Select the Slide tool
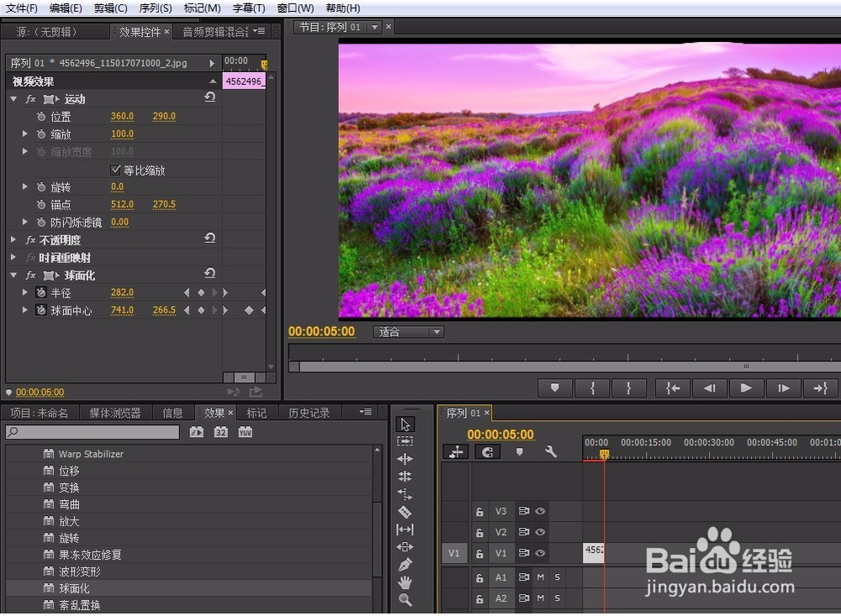 point(405,547)
